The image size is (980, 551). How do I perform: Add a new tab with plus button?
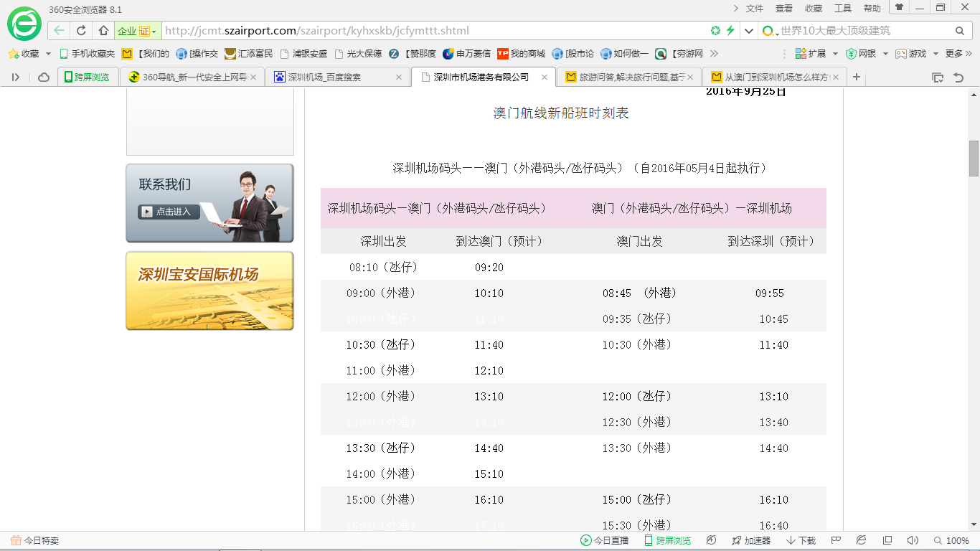click(x=856, y=77)
